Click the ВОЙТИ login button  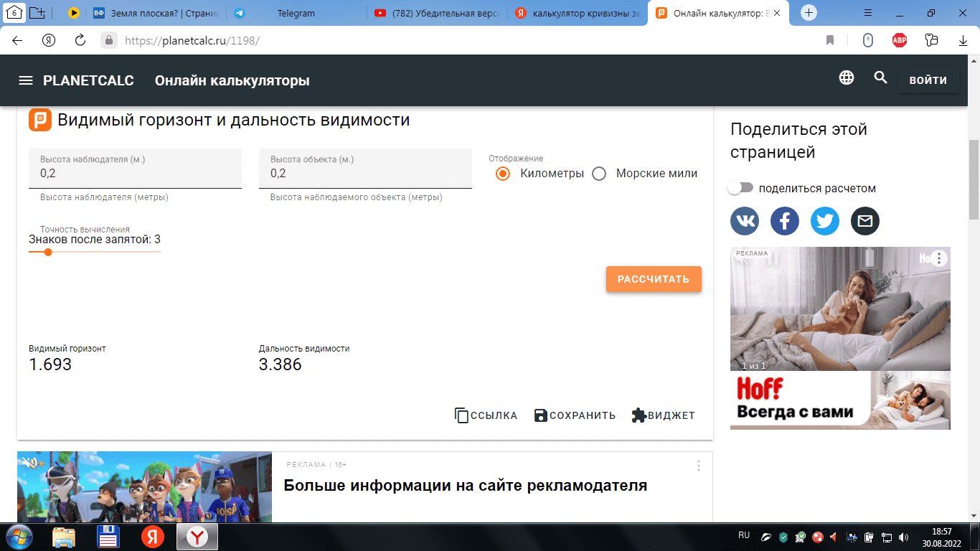point(928,80)
